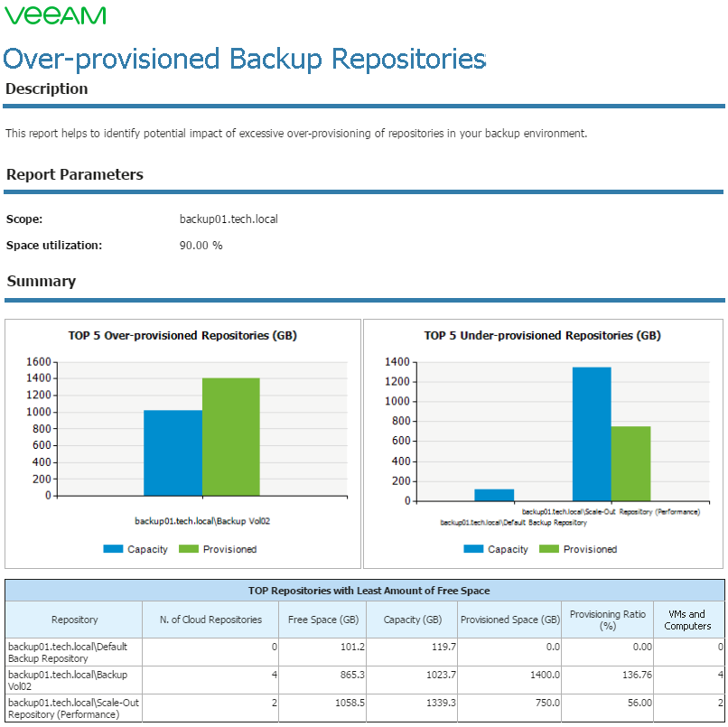Viewport: 728px width, 727px height.
Task: Select the Over-provisioned Backup Repositories report title
Action: [x=245, y=59]
